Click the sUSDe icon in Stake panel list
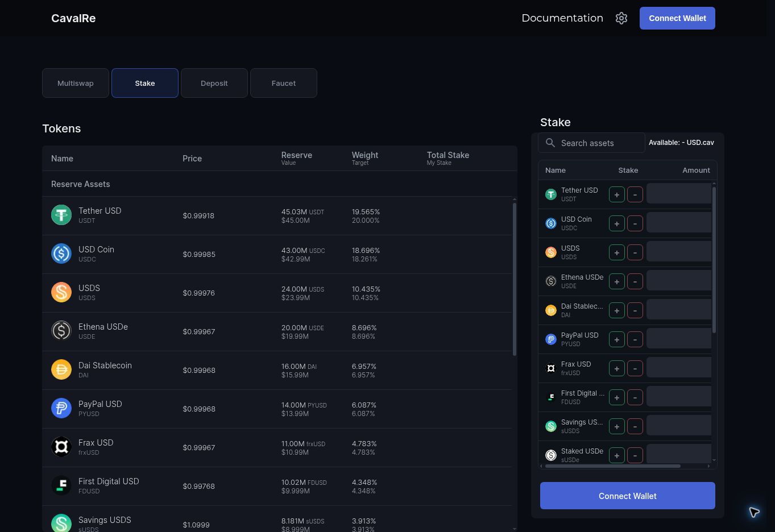 551,455
